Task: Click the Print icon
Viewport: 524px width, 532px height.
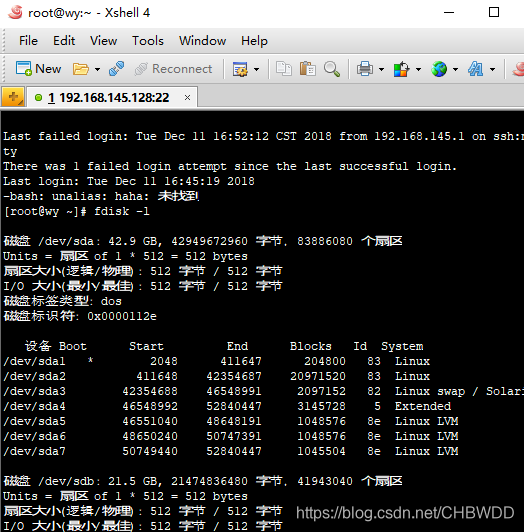Action: coord(365,69)
